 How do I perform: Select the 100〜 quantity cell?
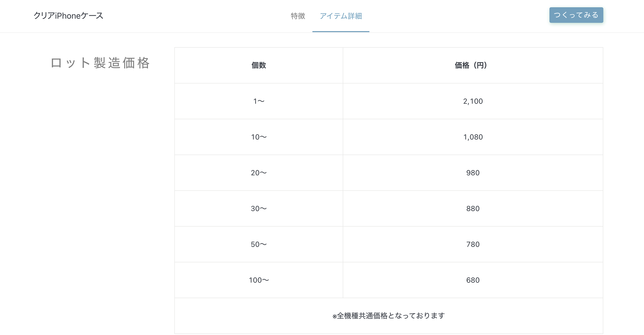[x=259, y=280]
